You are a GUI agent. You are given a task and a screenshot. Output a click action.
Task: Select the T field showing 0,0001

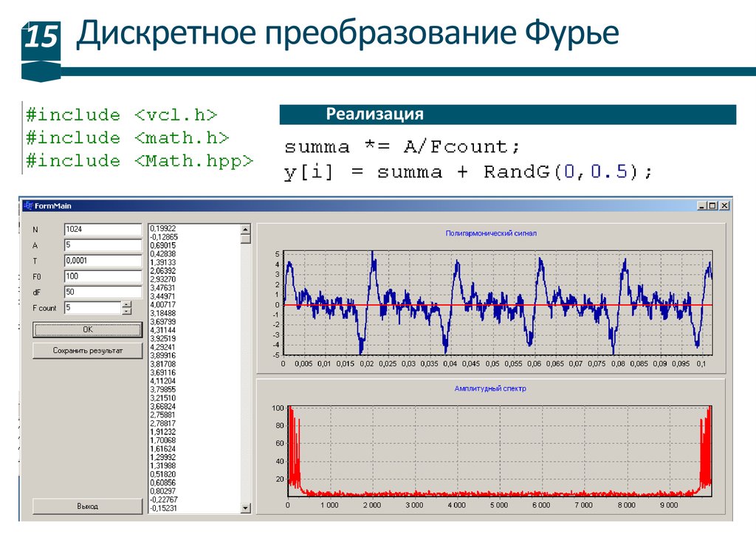[103, 261]
